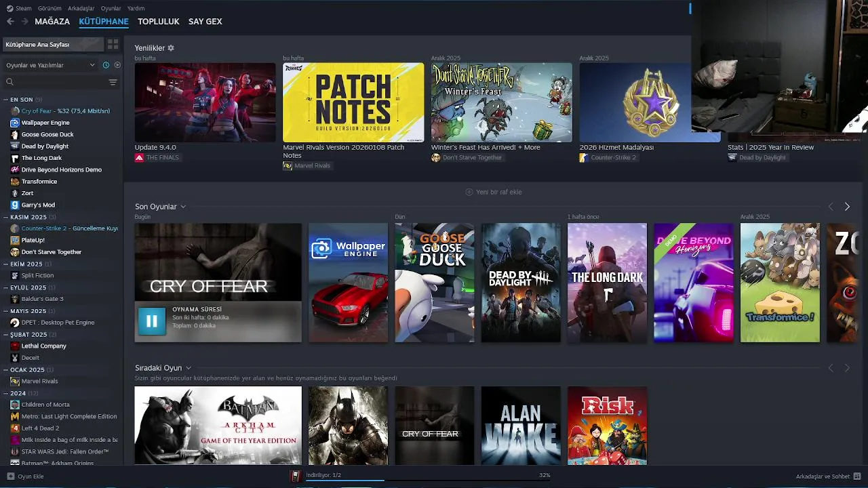
Task: Select Baldur's Gate 3 in sidebar
Action: [42, 299]
